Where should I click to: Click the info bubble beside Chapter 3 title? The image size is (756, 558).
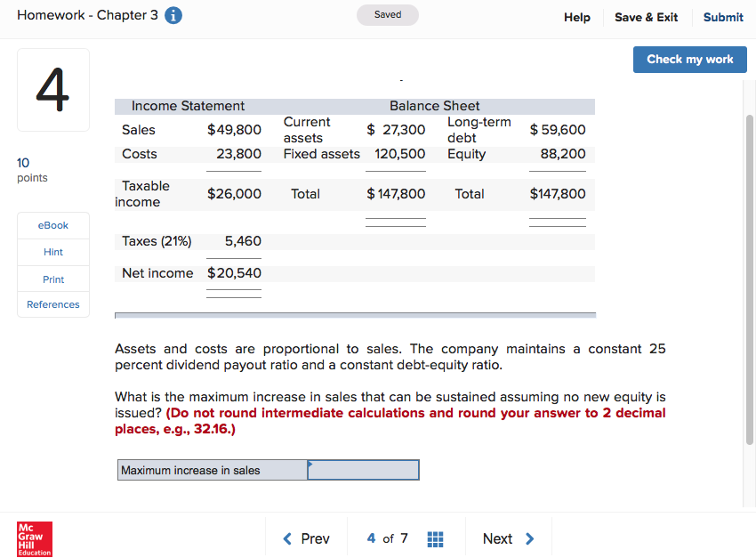pos(172,15)
